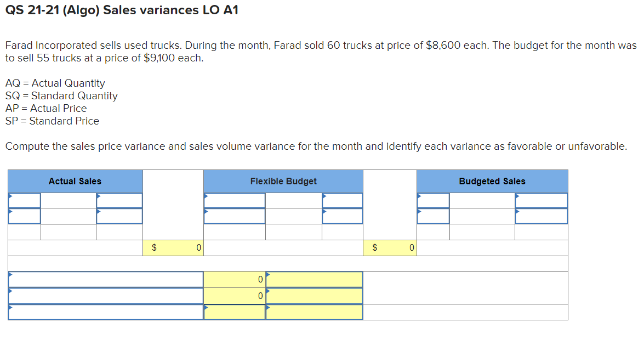Open the second row dropdown under Budgeted Sales
The width and height of the screenshot is (644, 339).
tap(432, 216)
